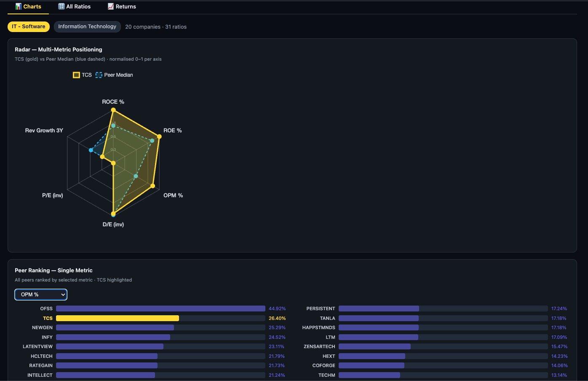Select the IT - Software filter chip
The height and width of the screenshot is (381, 588).
coord(29,27)
